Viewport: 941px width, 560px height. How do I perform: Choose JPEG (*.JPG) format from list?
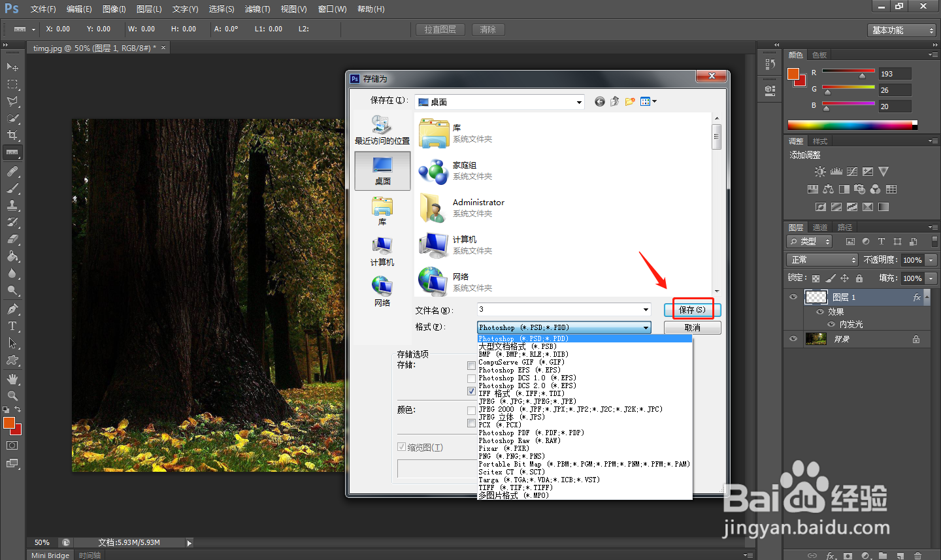[527, 402]
